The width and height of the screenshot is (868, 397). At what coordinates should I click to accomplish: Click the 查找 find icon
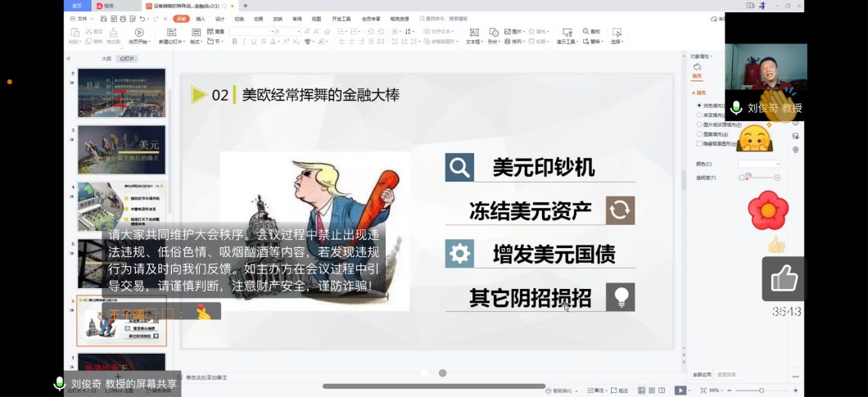(585, 32)
